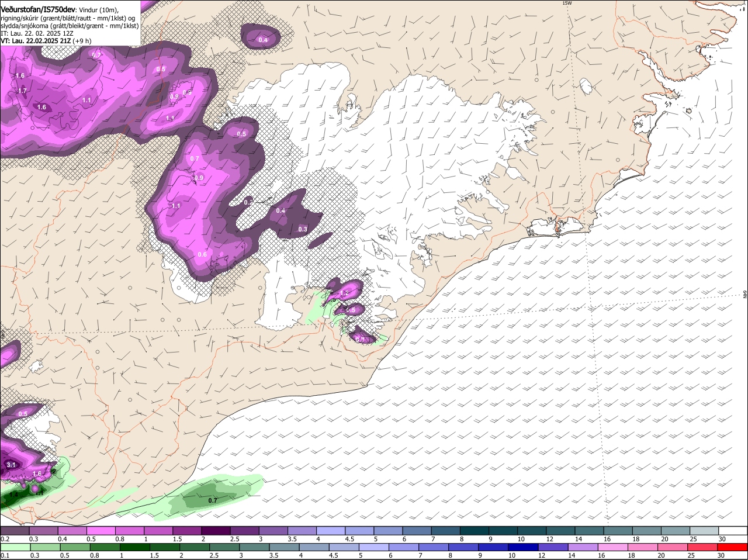
Task: Click the 0.2 label in the purple legend row
Action: [x=5, y=539]
